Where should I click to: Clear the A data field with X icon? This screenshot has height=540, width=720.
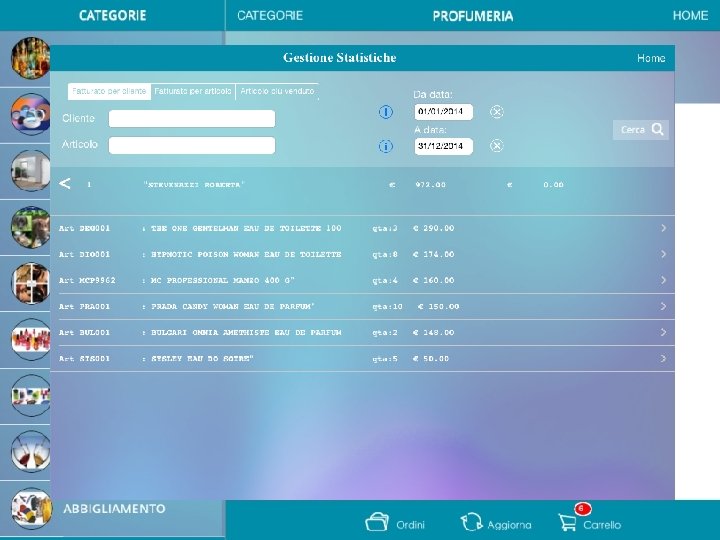[496, 146]
